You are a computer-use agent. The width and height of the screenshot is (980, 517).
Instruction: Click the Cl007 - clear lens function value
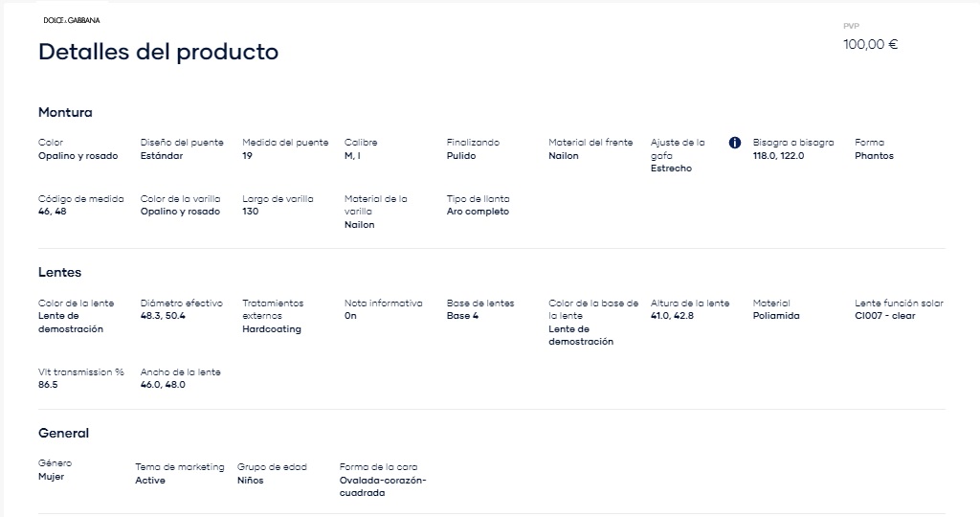[884, 316]
